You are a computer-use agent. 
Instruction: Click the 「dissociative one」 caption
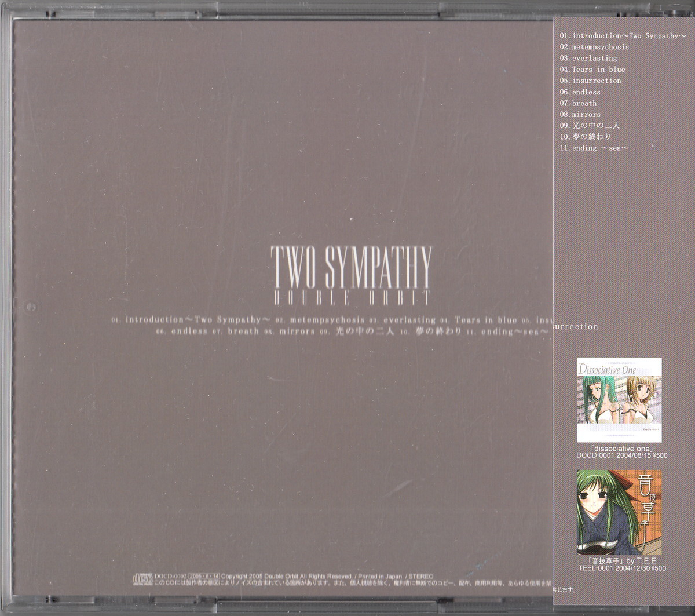point(621,448)
